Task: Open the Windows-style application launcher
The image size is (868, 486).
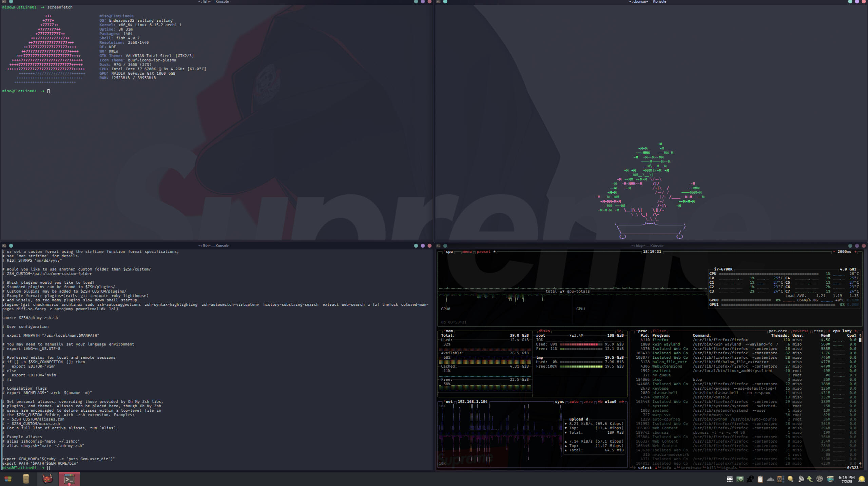Action: coord(7,479)
